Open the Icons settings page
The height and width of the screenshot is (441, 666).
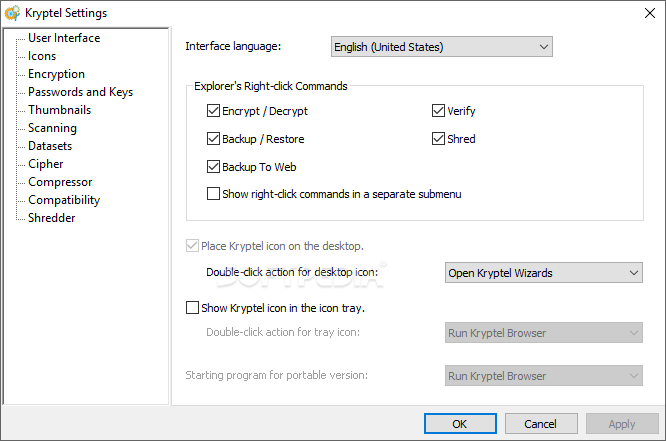42,56
